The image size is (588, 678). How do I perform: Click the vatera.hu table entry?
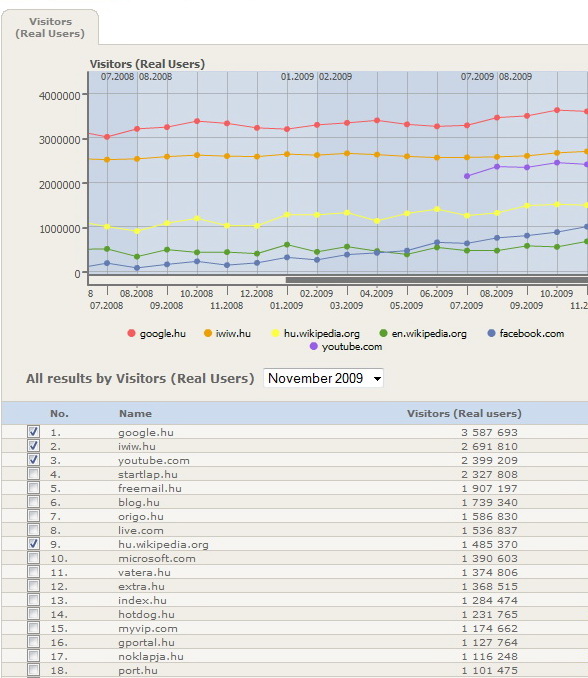click(144, 572)
